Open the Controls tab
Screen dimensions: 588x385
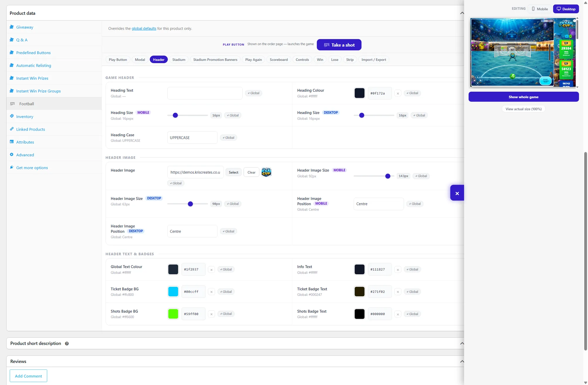click(x=302, y=60)
